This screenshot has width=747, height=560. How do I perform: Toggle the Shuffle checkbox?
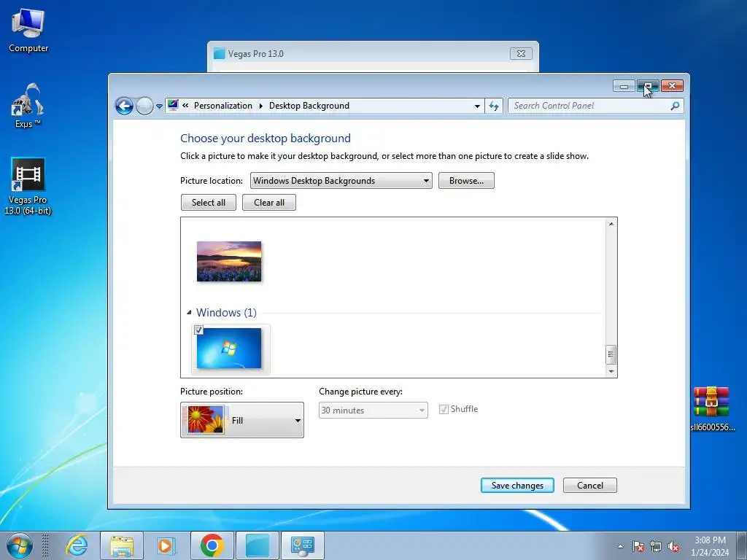click(444, 409)
